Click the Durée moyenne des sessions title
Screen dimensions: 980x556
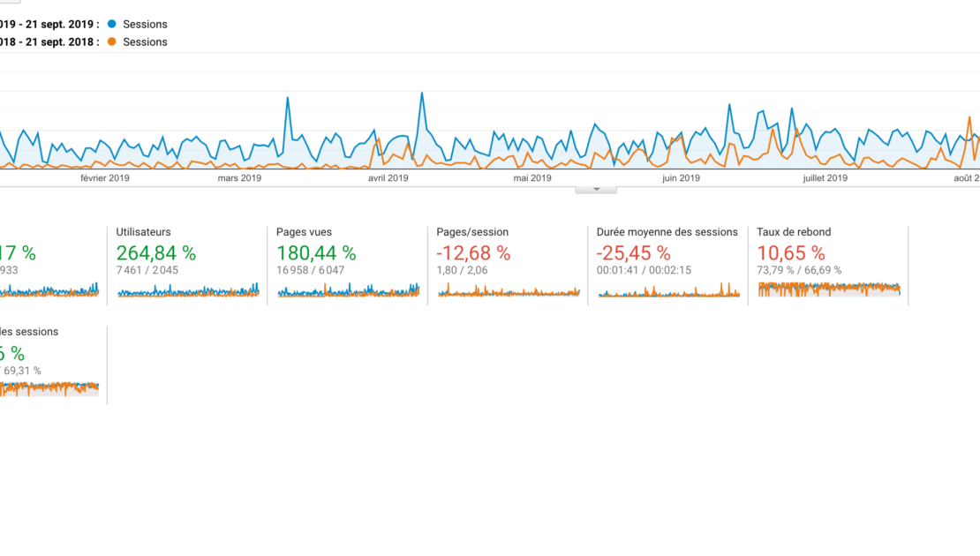coord(667,232)
